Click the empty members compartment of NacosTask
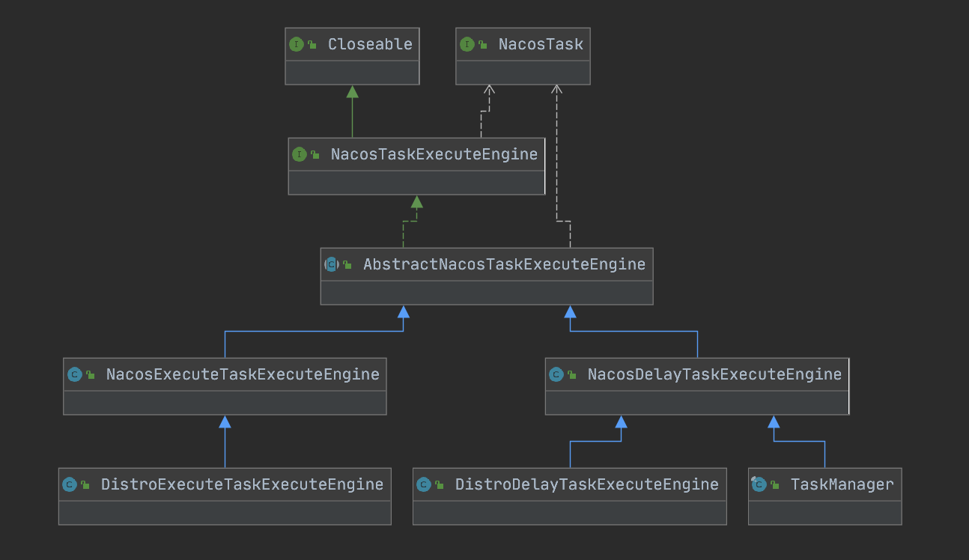The height and width of the screenshot is (560, 969). [x=523, y=73]
